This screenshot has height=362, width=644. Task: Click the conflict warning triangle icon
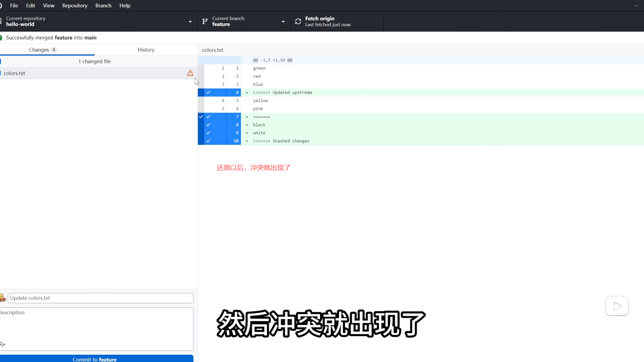point(190,73)
